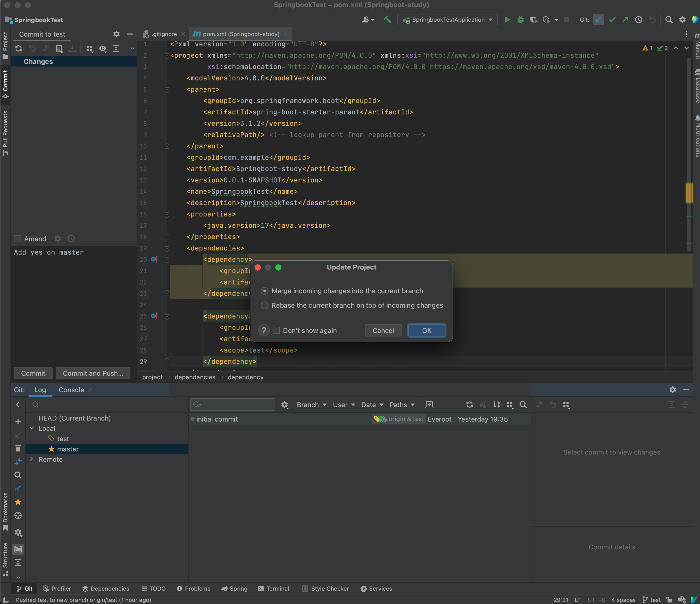700x604 pixels.
Task: Click the Git Push arrow icon
Action: click(x=625, y=20)
